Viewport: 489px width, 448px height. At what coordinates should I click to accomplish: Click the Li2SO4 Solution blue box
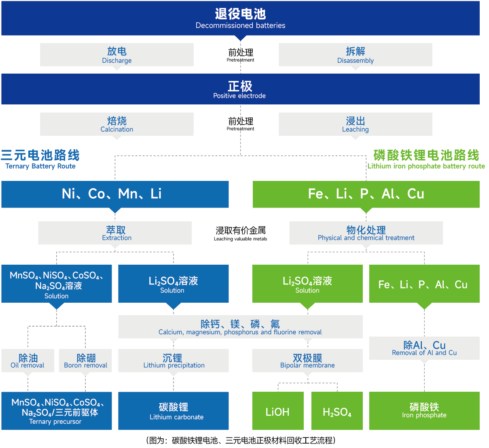173,284
